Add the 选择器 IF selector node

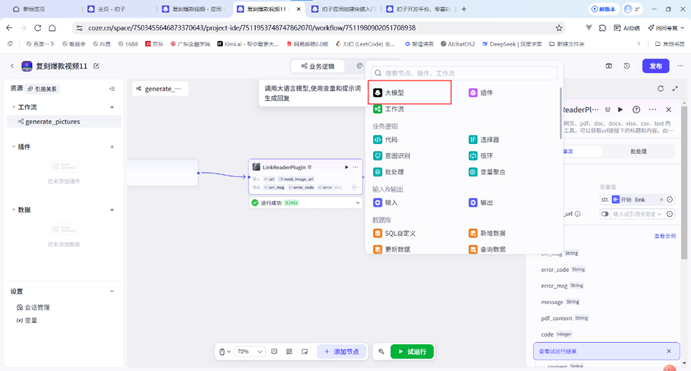(x=484, y=140)
